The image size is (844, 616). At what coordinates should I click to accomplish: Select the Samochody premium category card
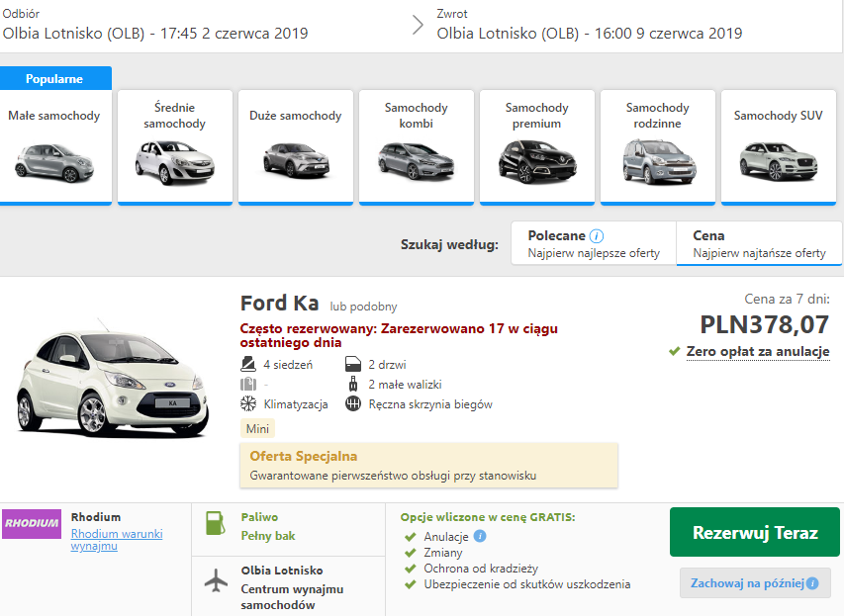coord(536,147)
